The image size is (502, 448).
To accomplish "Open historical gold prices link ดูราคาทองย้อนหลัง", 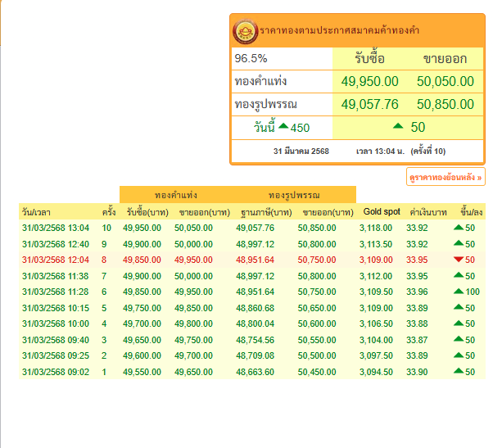I will coord(445,177).
